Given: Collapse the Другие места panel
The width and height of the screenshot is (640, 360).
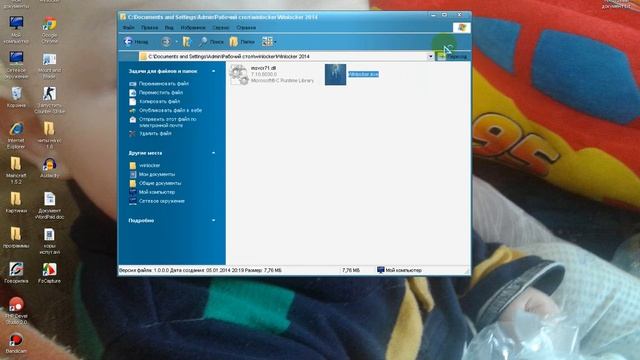Looking at the screenshot, I should [213, 153].
